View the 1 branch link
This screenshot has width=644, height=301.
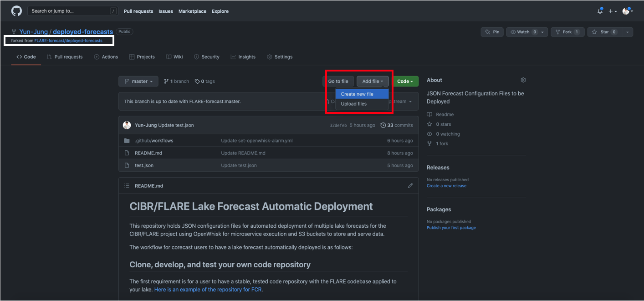pos(177,82)
